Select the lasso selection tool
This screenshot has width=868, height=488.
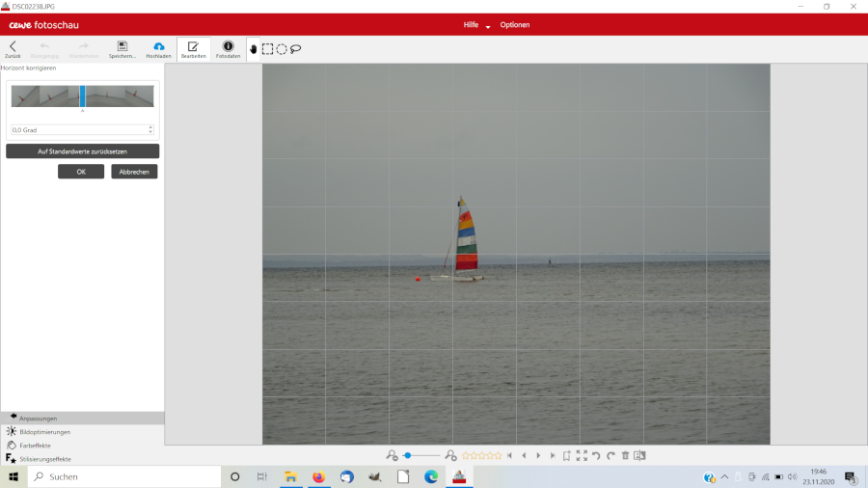click(x=296, y=49)
